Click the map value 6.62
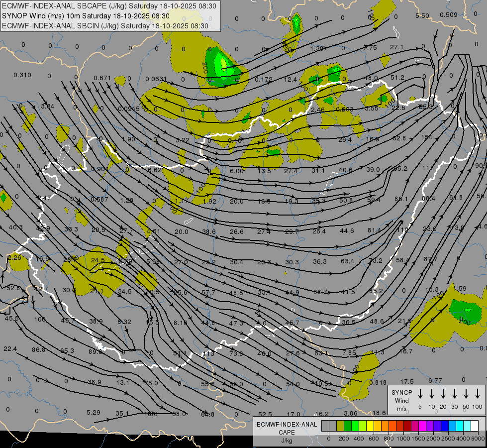This screenshot has width=487, height=448. coord(155,170)
